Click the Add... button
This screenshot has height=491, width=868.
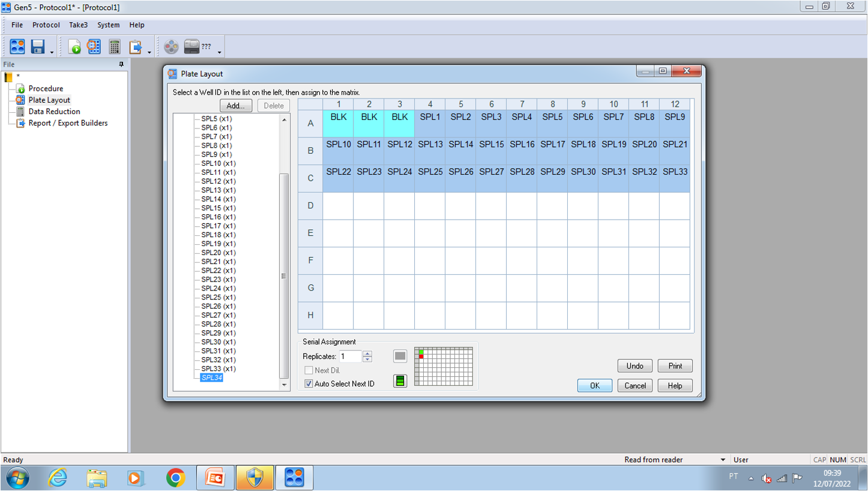click(236, 106)
